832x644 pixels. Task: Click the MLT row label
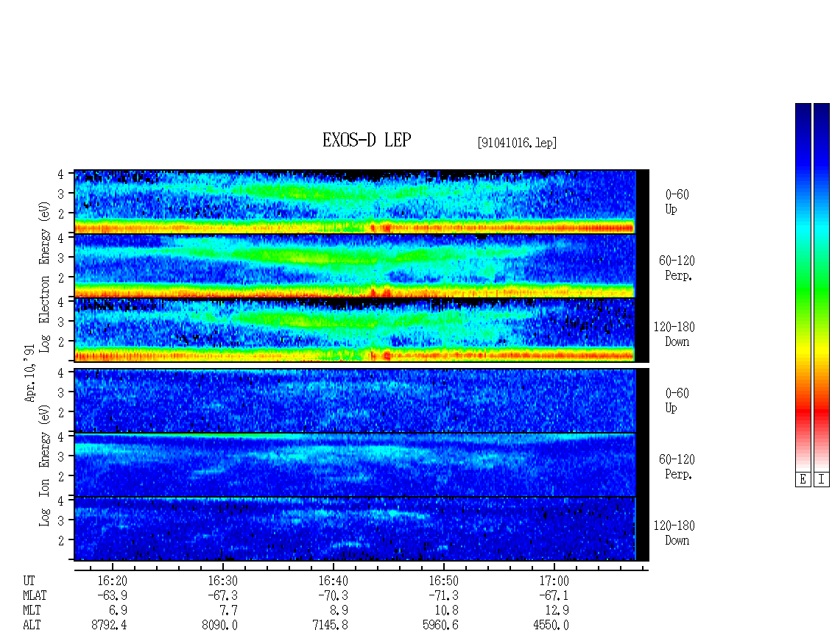(x=32, y=611)
